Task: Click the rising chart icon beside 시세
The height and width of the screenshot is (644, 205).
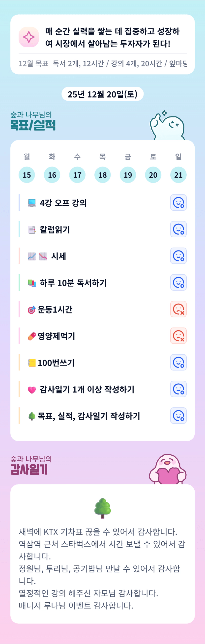Action: pyautogui.click(x=32, y=256)
